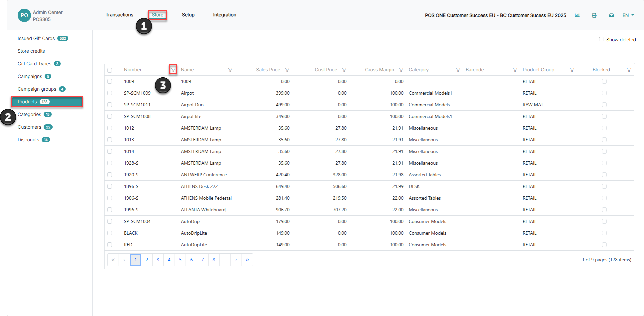Image resolution: width=644 pixels, height=316 pixels.
Task: Open the Category column filter icon
Action: coord(458,70)
